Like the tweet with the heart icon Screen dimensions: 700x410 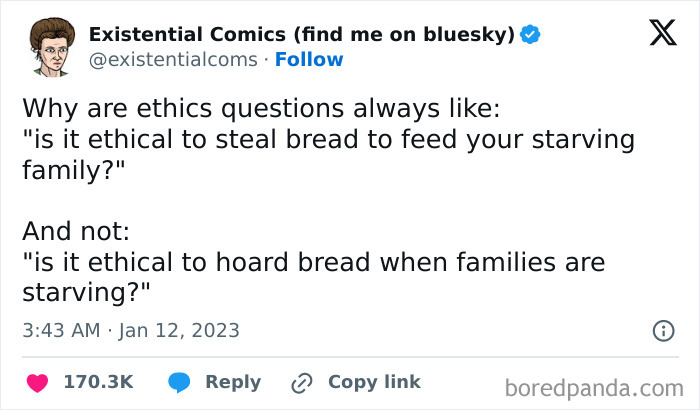point(37,383)
